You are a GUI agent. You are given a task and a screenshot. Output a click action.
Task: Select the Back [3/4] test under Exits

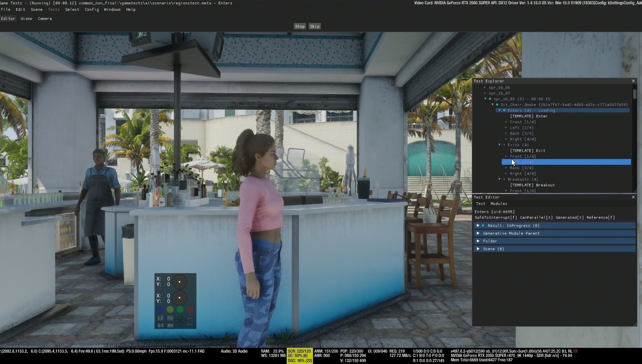[522, 168]
